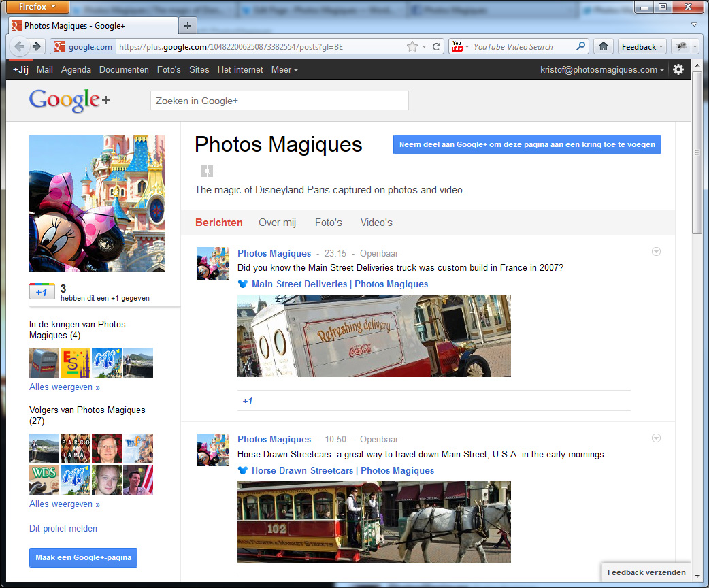Expand the Meer dropdown menu

pyautogui.click(x=284, y=69)
